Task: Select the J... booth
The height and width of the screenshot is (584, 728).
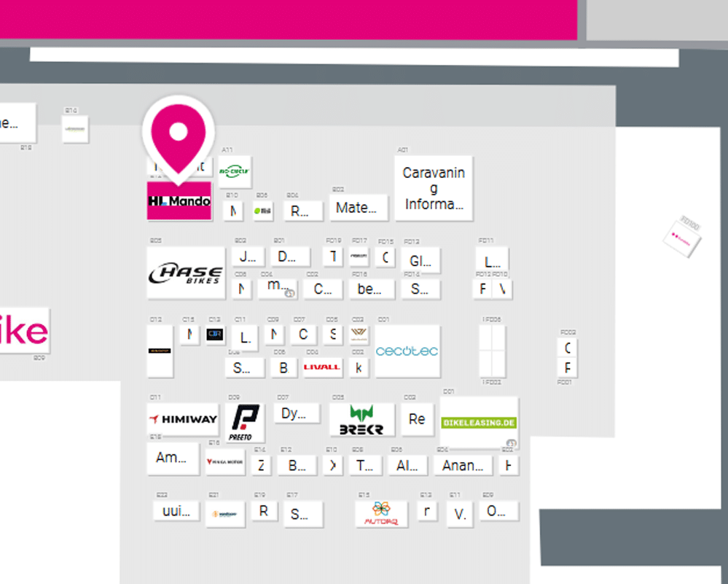Action: tap(248, 256)
